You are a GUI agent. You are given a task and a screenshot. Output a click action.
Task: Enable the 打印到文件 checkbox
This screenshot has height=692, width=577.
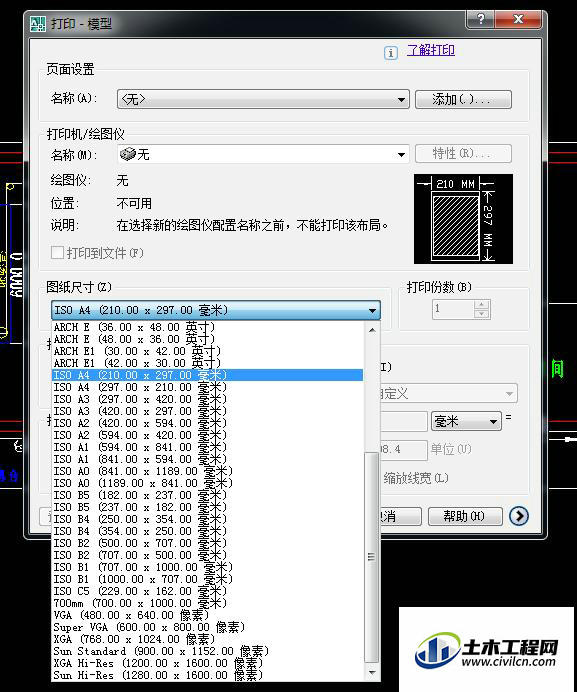(57, 253)
